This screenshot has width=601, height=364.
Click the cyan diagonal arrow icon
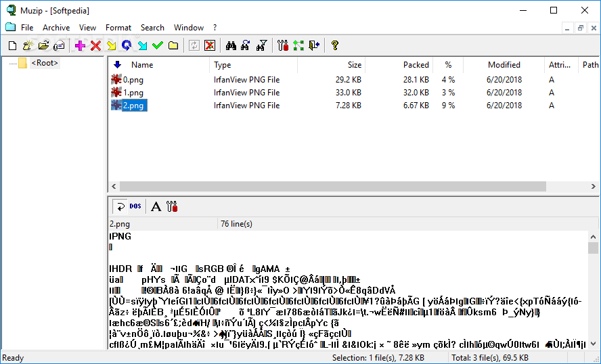[x=142, y=45]
